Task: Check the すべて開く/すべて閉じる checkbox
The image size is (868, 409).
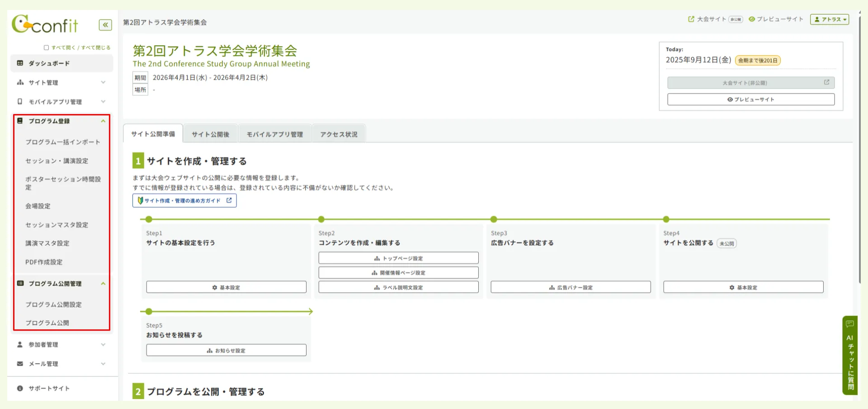Action: (46, 47)
